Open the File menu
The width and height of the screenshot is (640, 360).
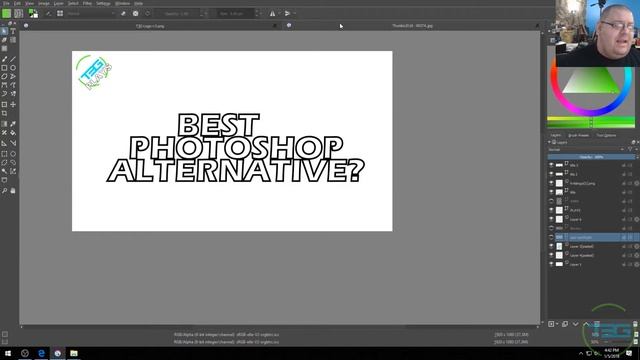pyautogui.click(x=6, y=3)
